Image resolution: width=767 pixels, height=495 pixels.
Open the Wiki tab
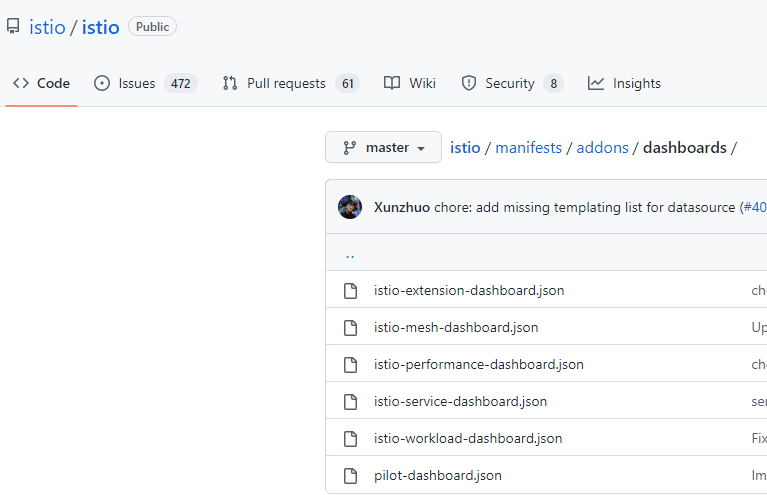pos(409,83)
